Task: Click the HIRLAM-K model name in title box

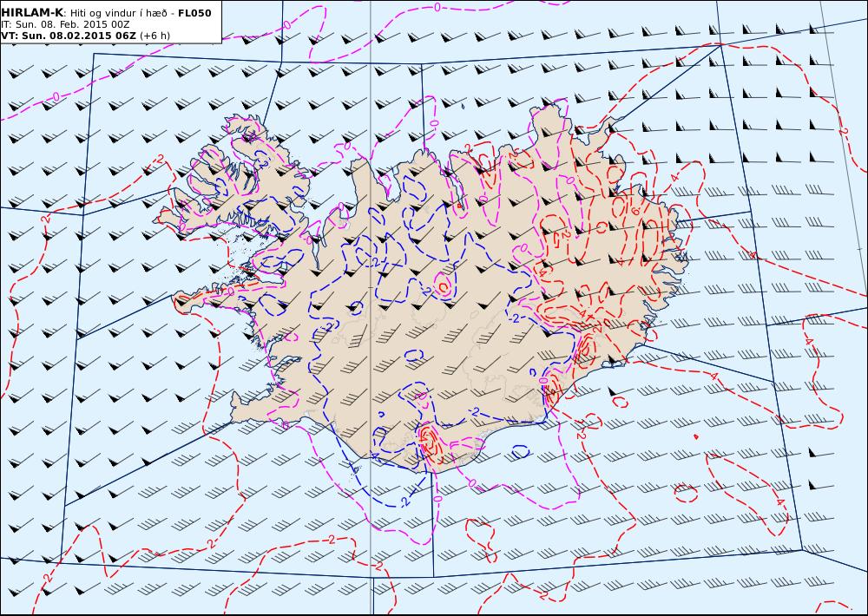Action: coord(32,13)
